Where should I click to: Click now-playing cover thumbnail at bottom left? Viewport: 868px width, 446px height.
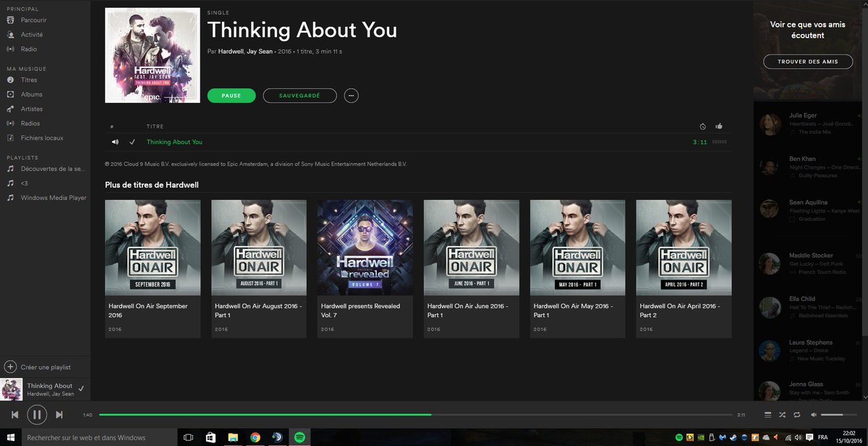point(12,390)
